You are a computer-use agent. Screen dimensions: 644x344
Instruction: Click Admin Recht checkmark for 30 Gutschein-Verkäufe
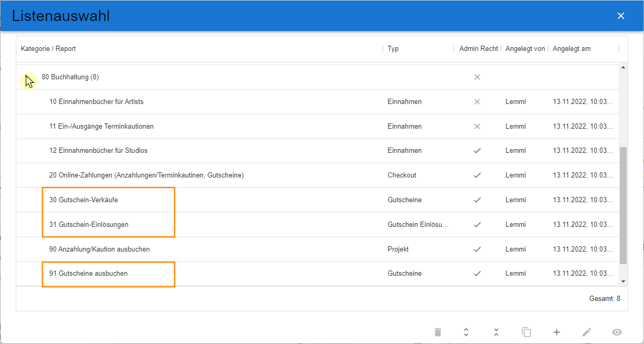(x=477, y=200)
